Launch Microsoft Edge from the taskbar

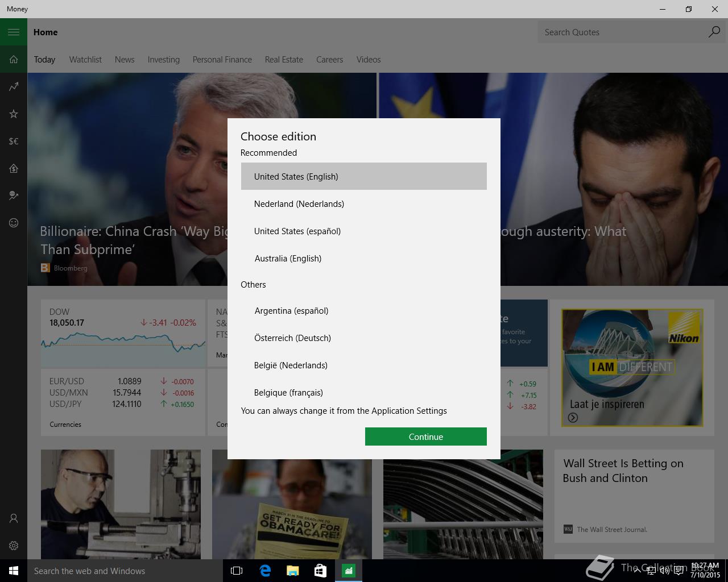(265, 571)
